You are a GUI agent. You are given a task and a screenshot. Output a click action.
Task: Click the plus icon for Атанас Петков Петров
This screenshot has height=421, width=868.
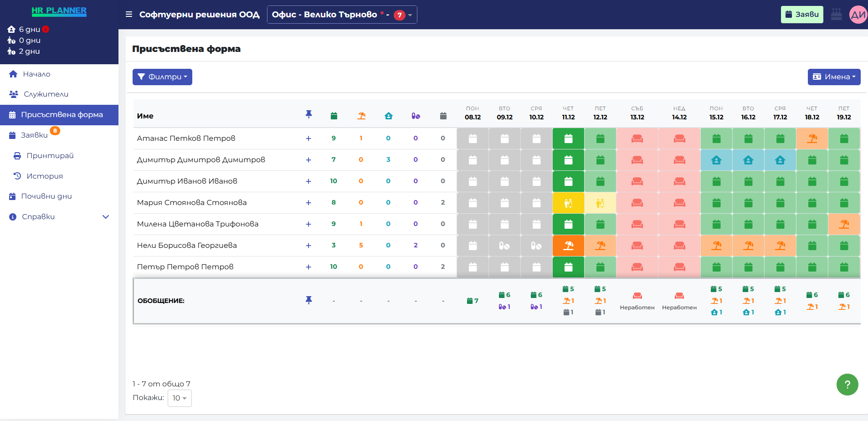pyautogui.click(x=309, y=138)
